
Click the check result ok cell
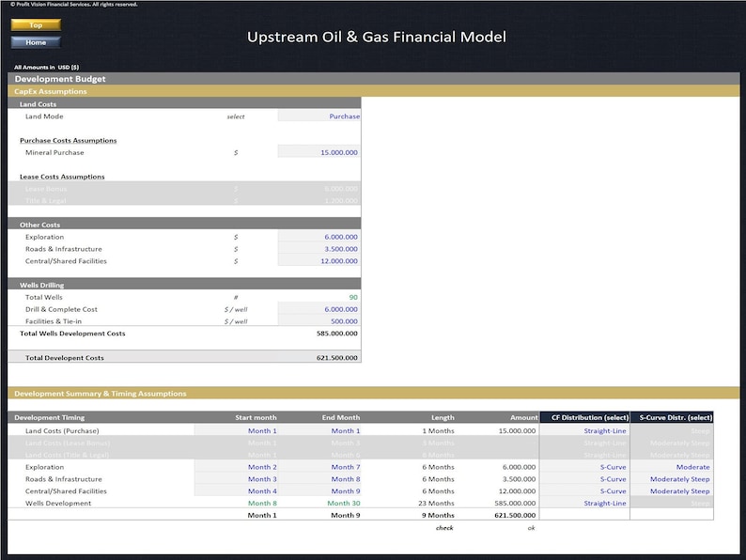point(531,528)
